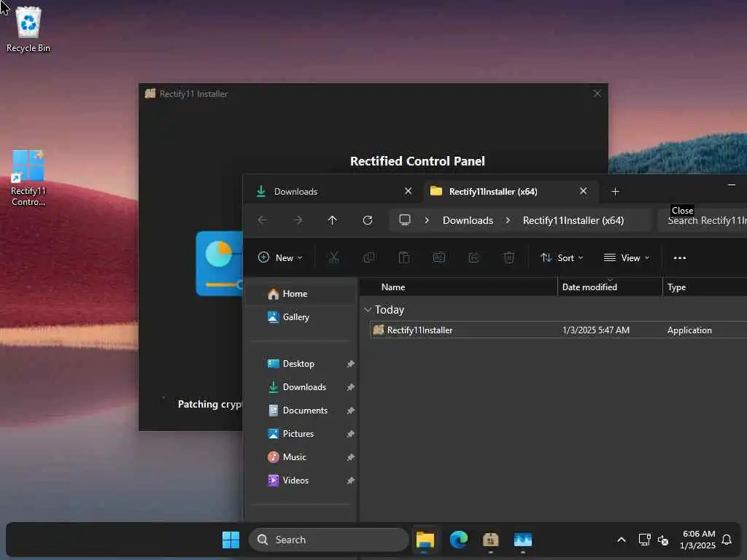Screen dimensions: 747x560
Task: Sort by the Type column header
Action: (x=705, y=287)
